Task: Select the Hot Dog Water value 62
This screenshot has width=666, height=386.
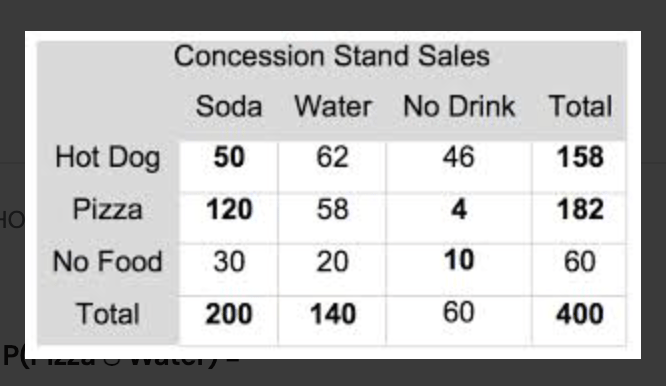Action: 333,157
